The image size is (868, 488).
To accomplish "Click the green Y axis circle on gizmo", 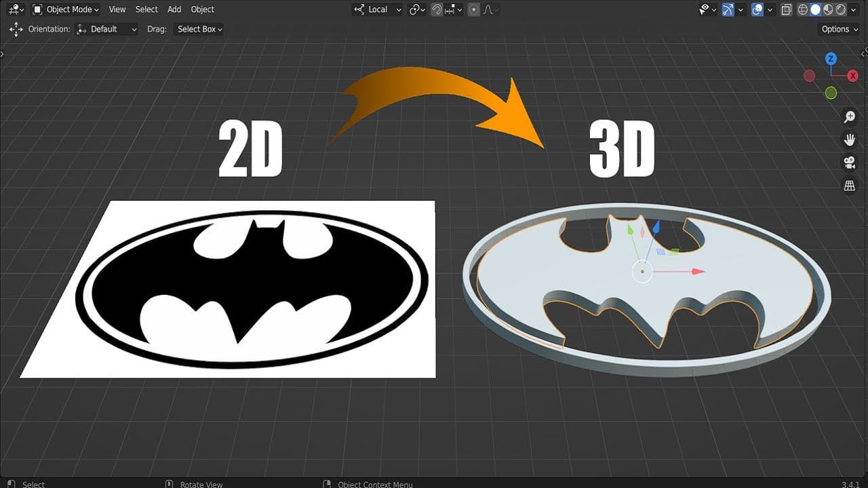I will pos(831,93).
